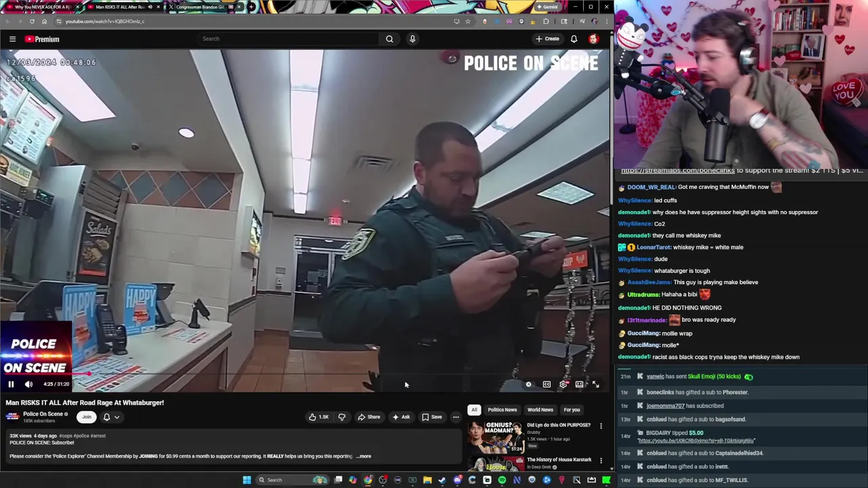Toggle autoplay switch in player controls
Viewport: 868px width, 488px height.
[x=529, y=384]
